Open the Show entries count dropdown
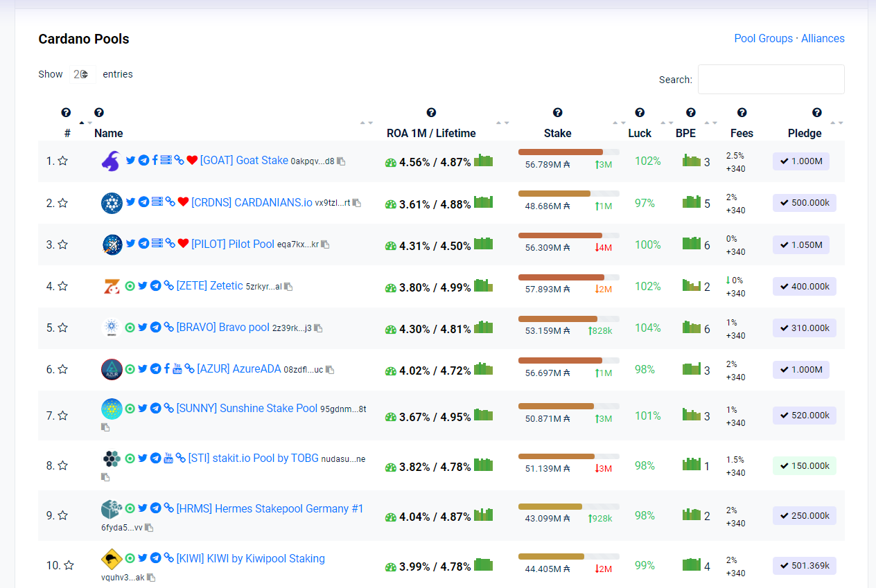 [82, 74]
